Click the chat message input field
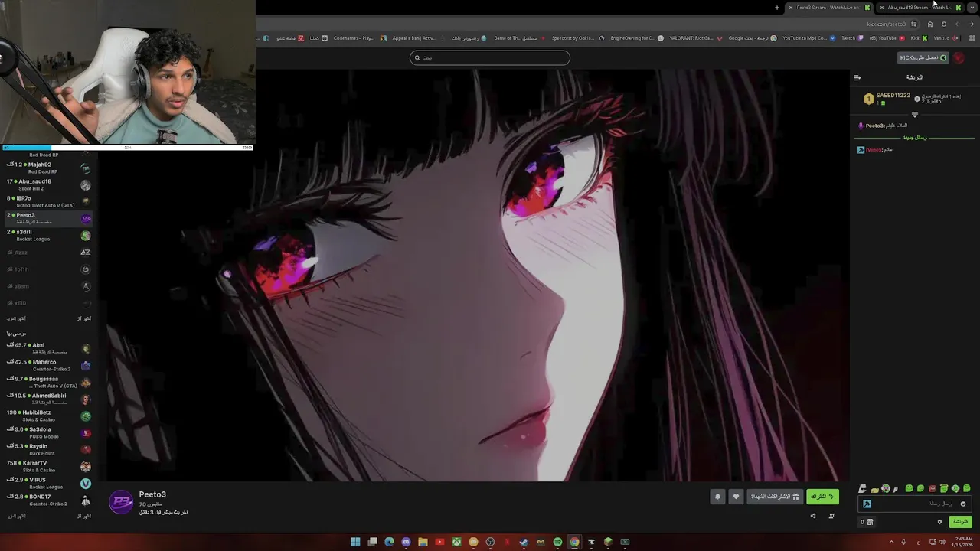980x551 pixels. (x=915, y=504)
